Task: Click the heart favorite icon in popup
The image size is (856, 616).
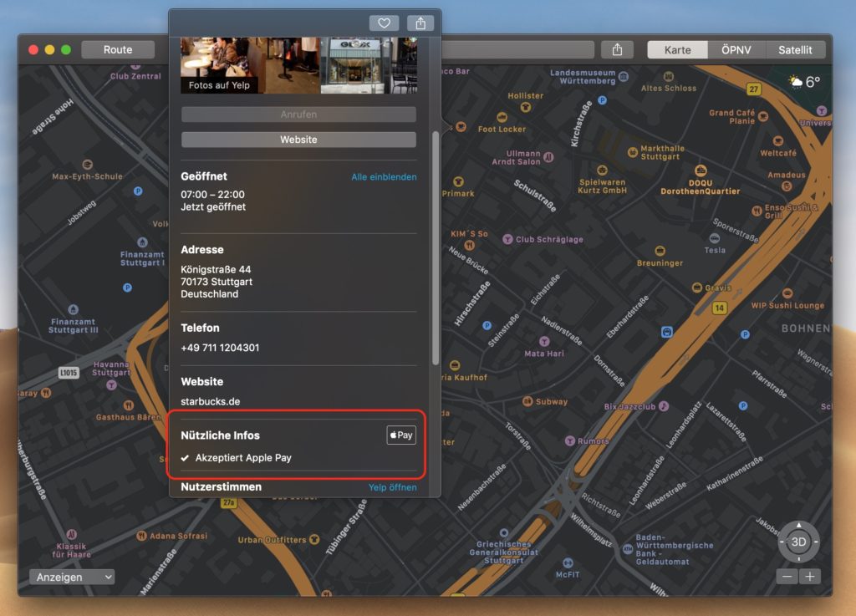Action: click(x=384, y=23)
